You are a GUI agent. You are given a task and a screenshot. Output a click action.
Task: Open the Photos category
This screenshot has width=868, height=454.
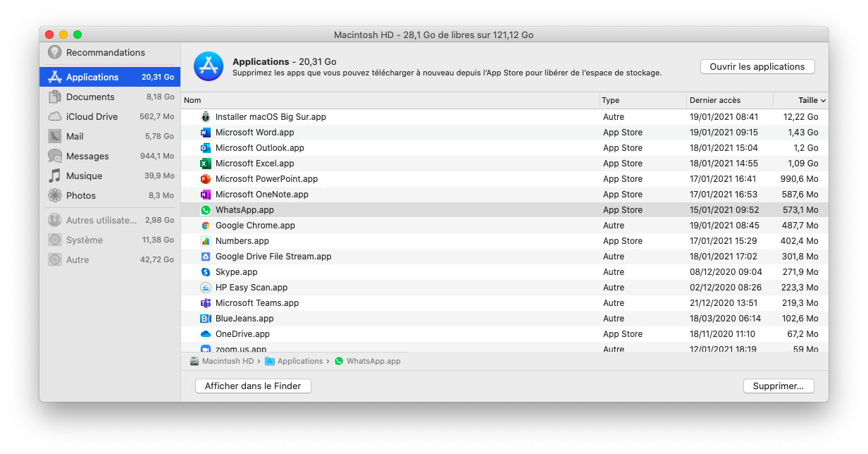click(x=110, y=195)
